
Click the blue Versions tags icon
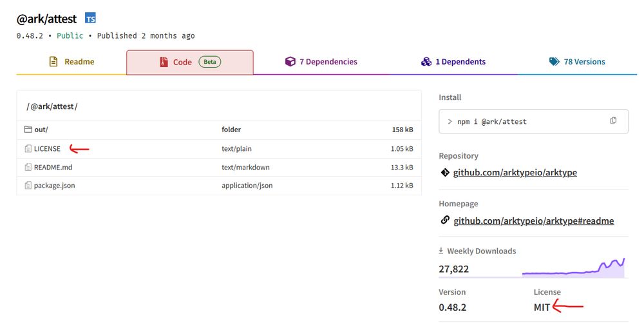pos(554,62)
